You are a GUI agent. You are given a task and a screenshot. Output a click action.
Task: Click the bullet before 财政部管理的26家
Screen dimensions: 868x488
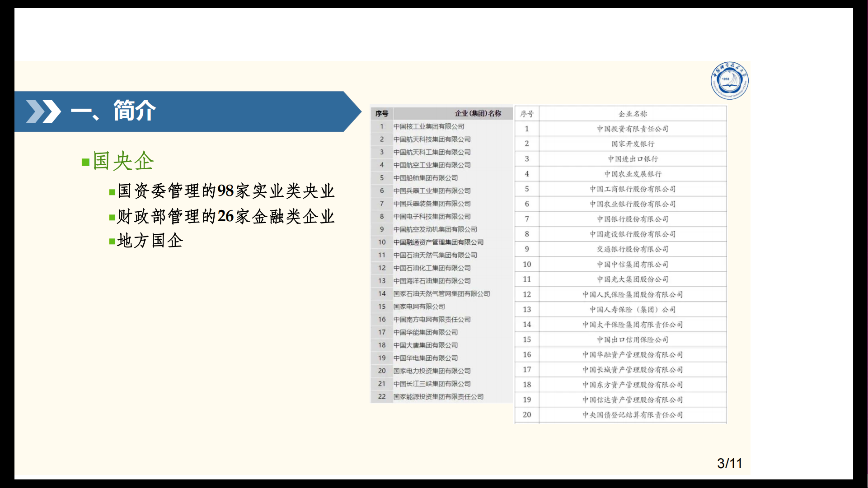(x=112, y=218)
